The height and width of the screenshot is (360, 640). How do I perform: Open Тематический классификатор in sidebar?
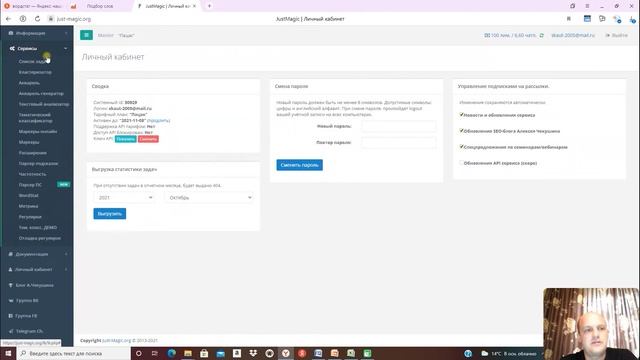tap(36, 118)
